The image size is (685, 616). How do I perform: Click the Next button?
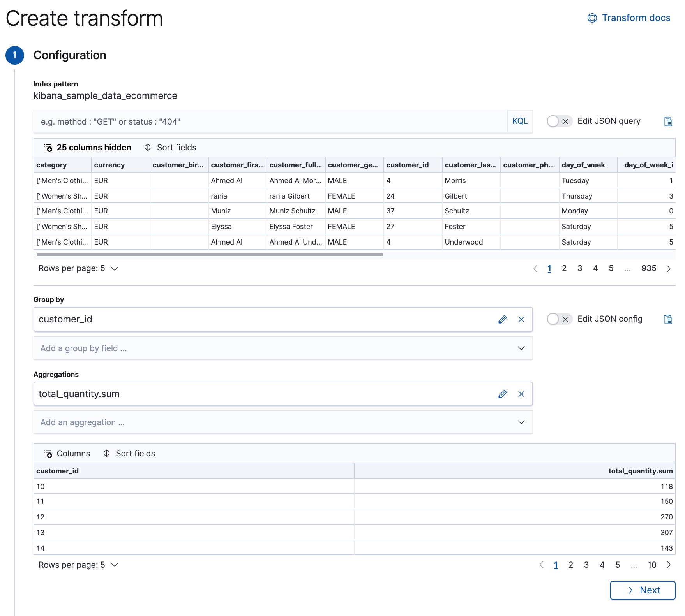tap(642, 590)
